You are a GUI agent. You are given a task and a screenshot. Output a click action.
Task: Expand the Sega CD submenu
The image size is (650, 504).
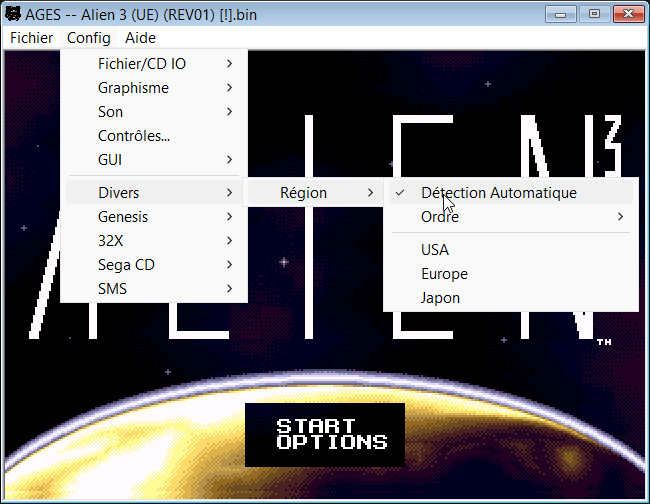point(154,265)
